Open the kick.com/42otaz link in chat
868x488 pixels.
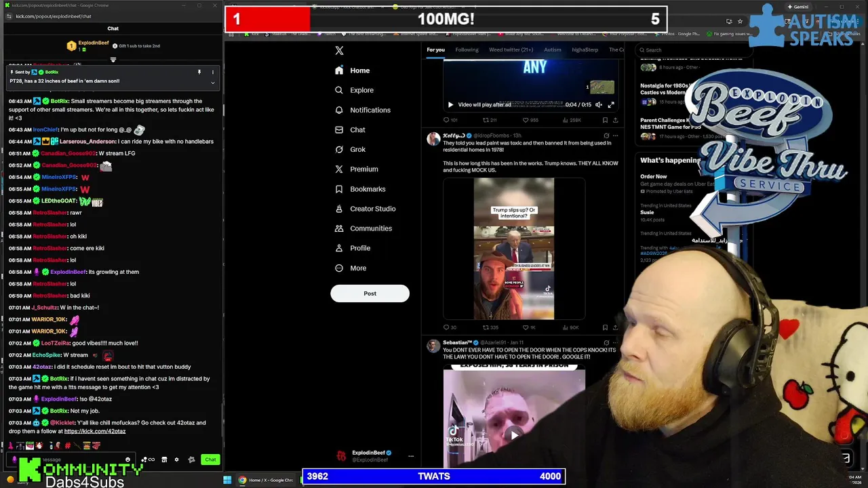[95, 431]
